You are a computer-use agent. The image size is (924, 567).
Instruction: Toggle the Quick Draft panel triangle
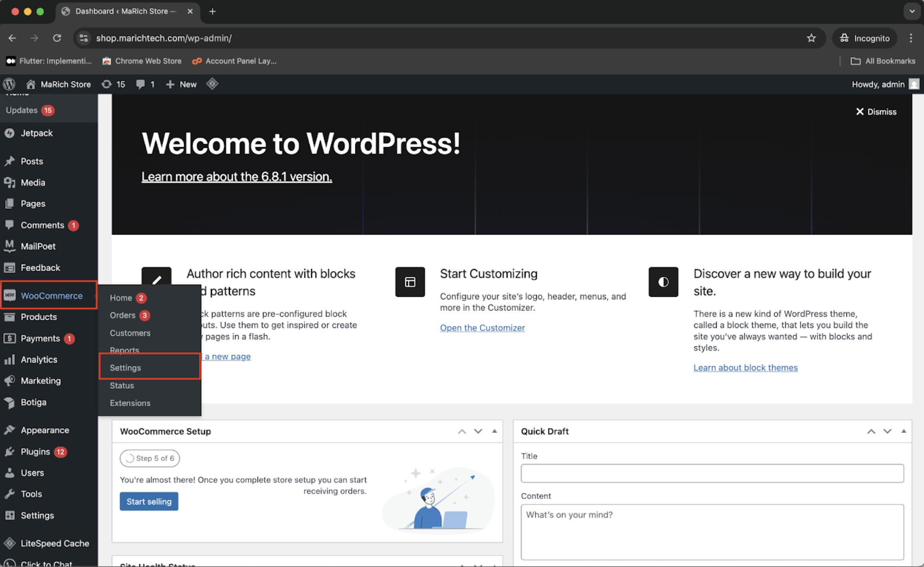(904, 431)
